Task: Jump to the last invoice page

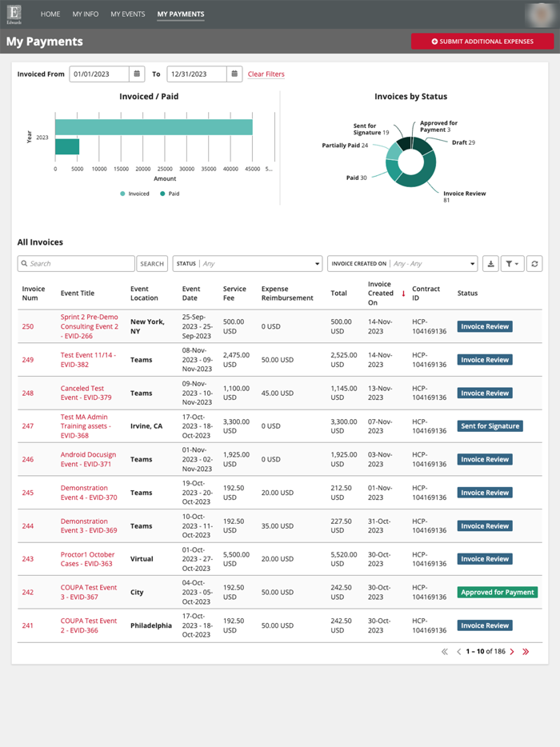Action: [526, 652]
